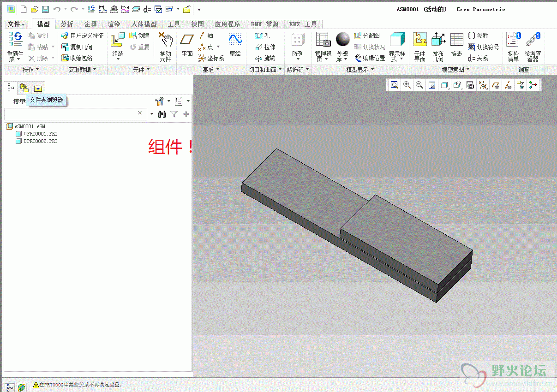Click the 组装 (Assemble) icon
Screen dimensions: 557x392
118,45
